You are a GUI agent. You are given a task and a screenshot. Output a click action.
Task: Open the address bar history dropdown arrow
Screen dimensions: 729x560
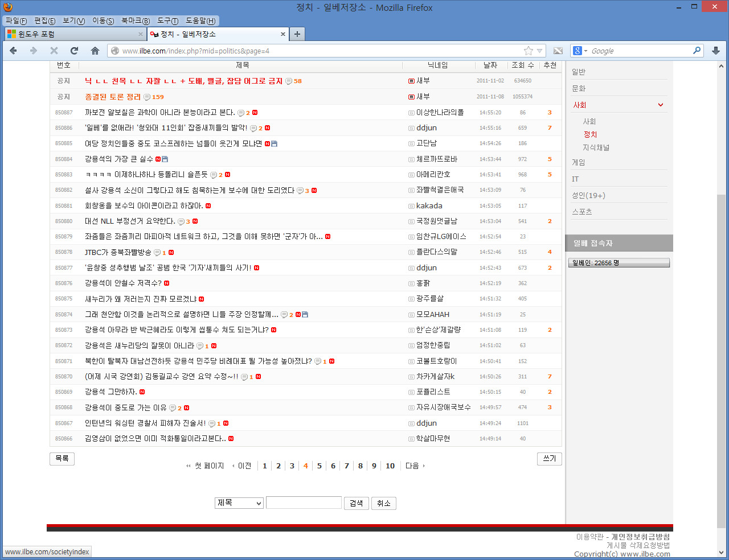539,51
